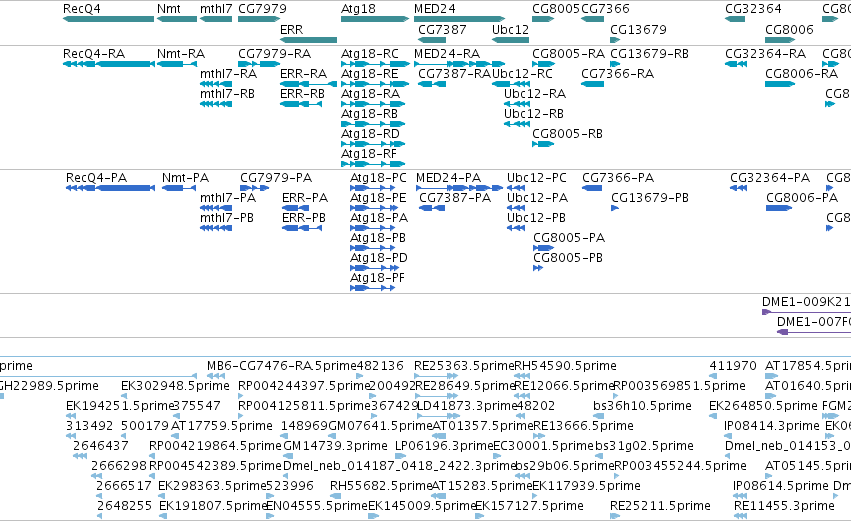
Task: Select the mthl7-PB protein label
Action: click(227, 218)
